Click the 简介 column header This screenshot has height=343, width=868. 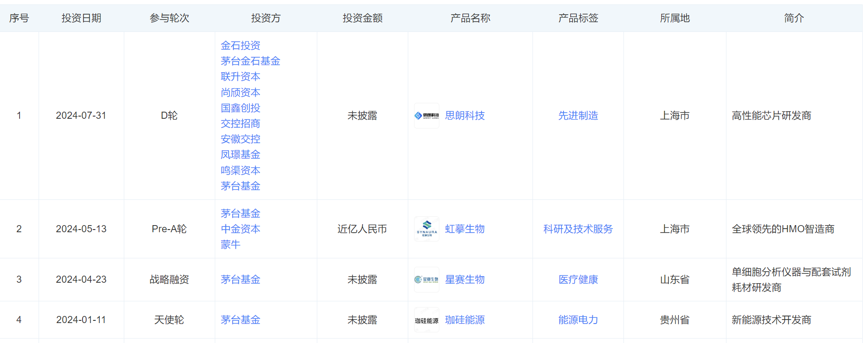794,18
